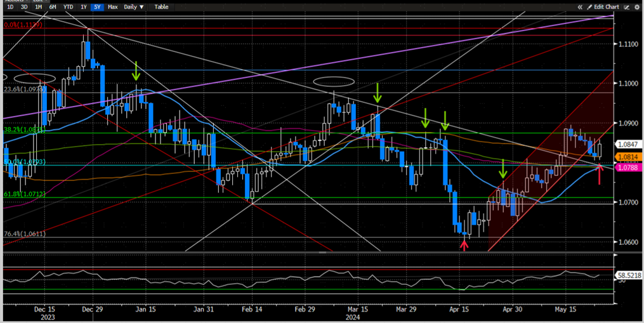Screen dimensions: 644x323
Task: Click the Jan 15 date label
Action: pyautogui.click(x=146, y=309)
